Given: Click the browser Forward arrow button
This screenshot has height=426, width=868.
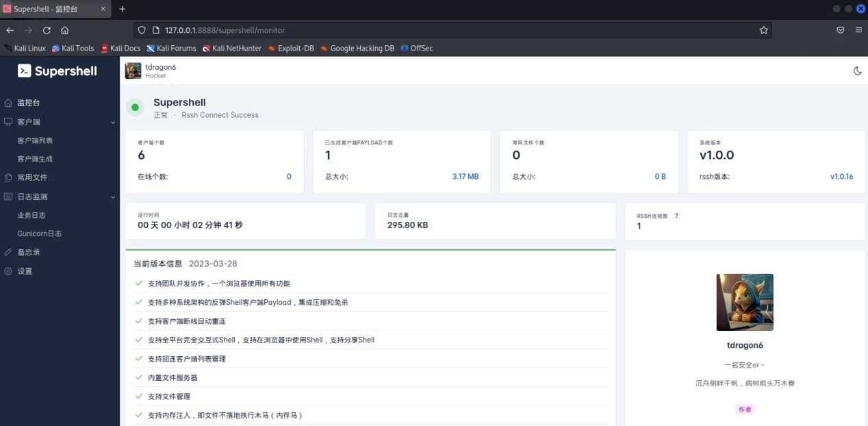Looking at the screenshot, I should (29, 30).
